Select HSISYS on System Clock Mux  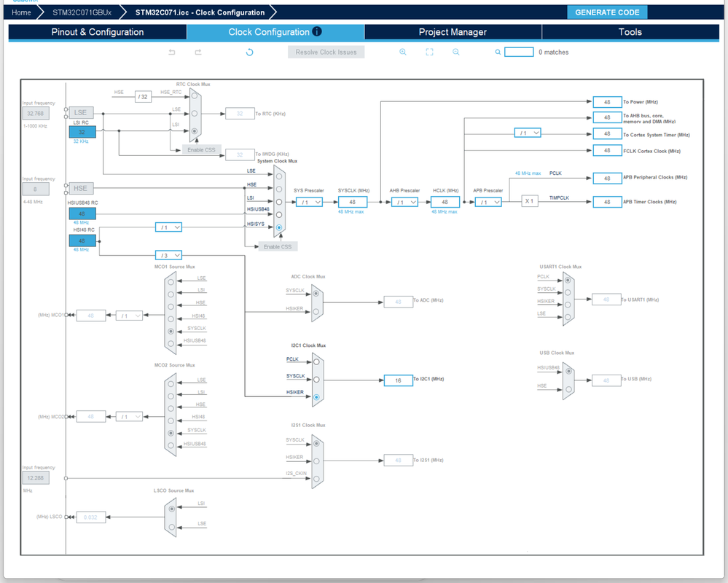(279, 227)
